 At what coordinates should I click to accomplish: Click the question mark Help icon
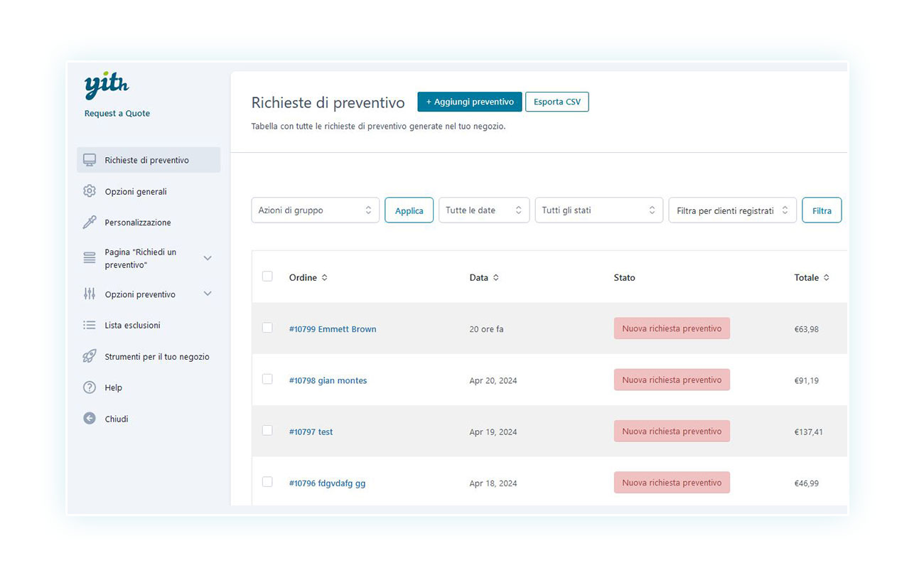tap(90, 387)
